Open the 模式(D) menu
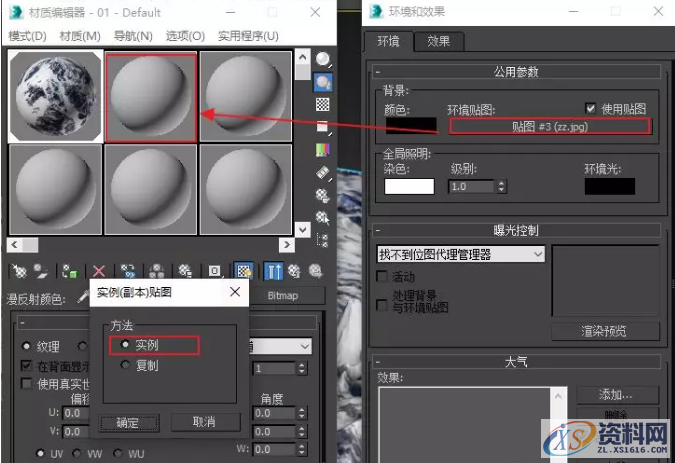This screenshot has height=463, width=675. click(x=27, y=36)
